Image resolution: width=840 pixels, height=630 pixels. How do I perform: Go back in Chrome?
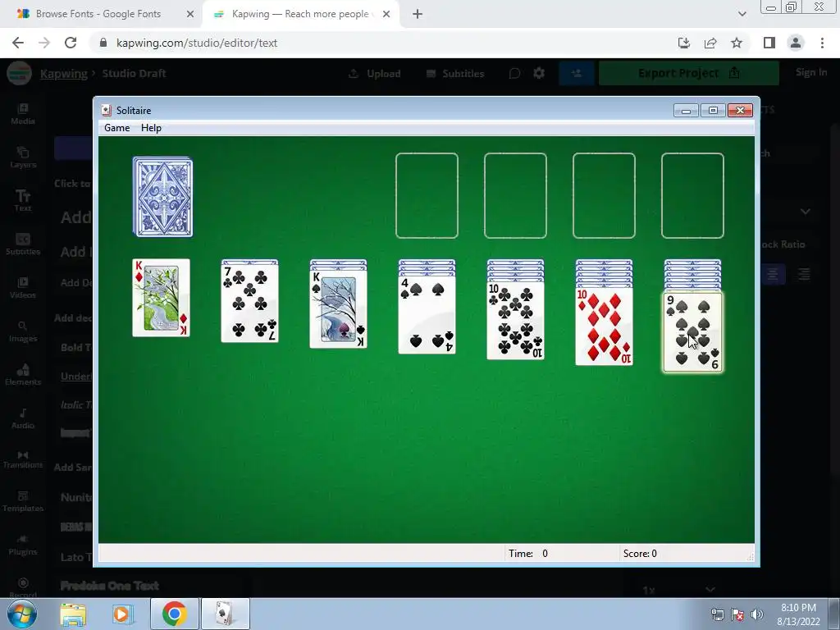18,43
